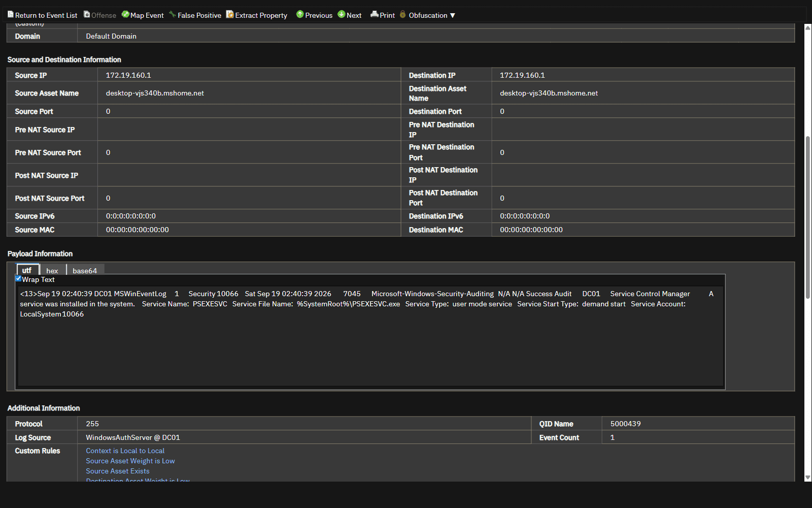The image size is (812, 508).
Task: Print the event details
Action: pos(383,15)
